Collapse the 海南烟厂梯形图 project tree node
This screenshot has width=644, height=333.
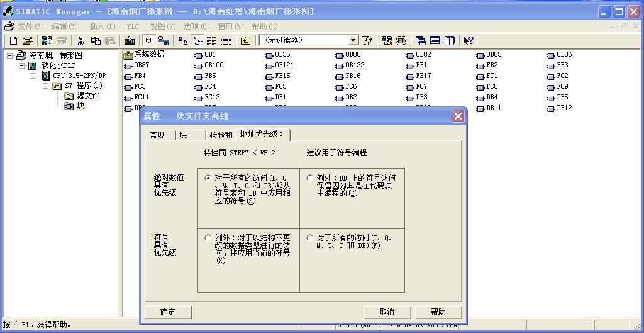(x=10, y=55)
